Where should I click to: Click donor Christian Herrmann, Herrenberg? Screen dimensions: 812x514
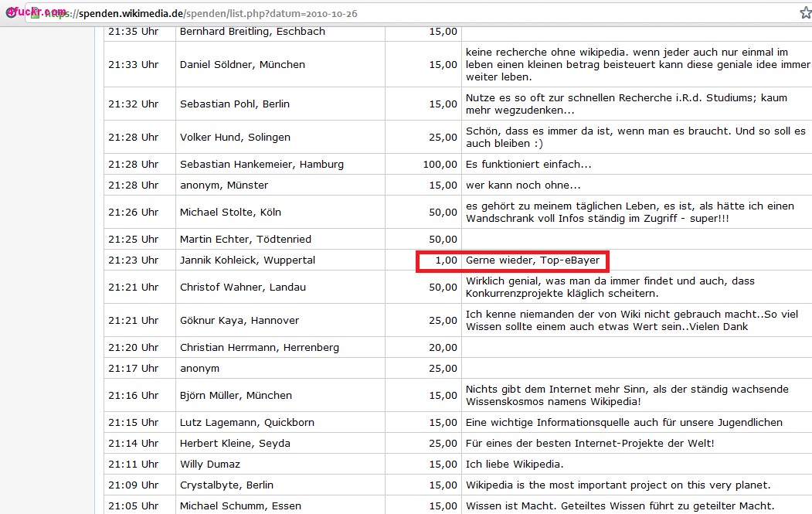click(257, 348)
